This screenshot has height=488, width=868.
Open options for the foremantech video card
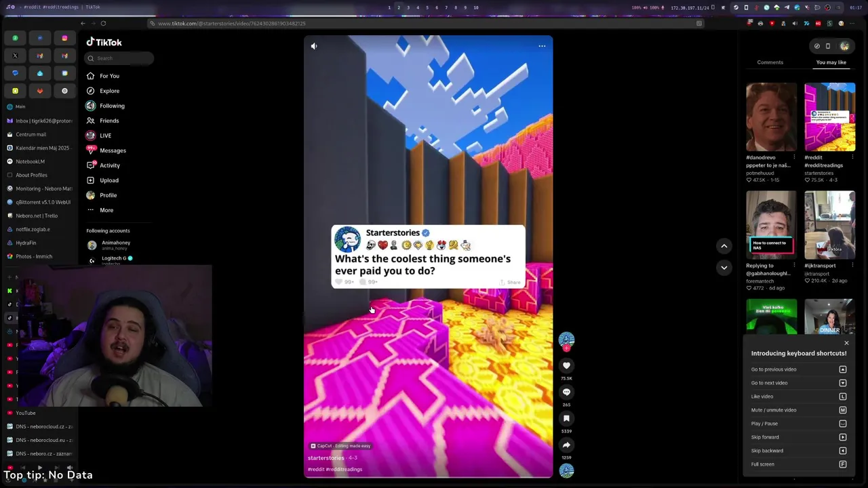[x=794, y=266]
